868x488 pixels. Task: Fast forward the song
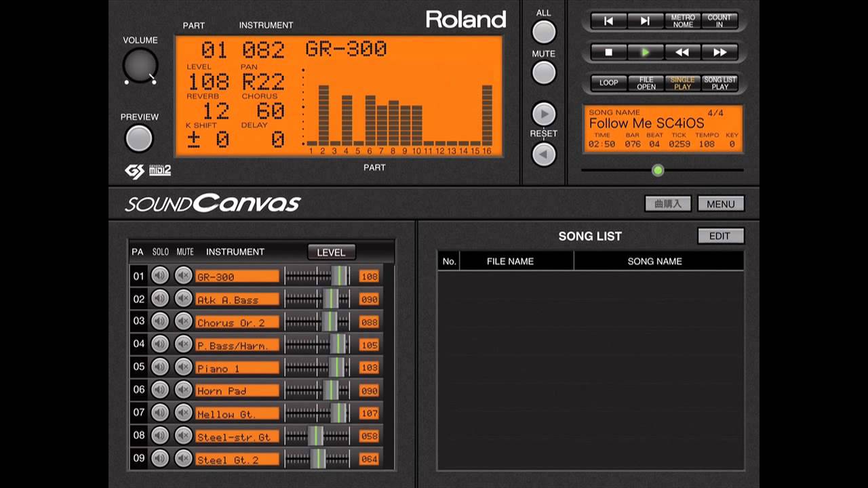pos(719,52)
